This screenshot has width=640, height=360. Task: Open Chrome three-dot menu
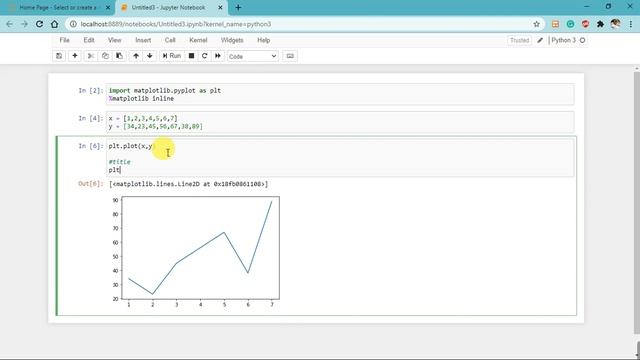point(631,24)
